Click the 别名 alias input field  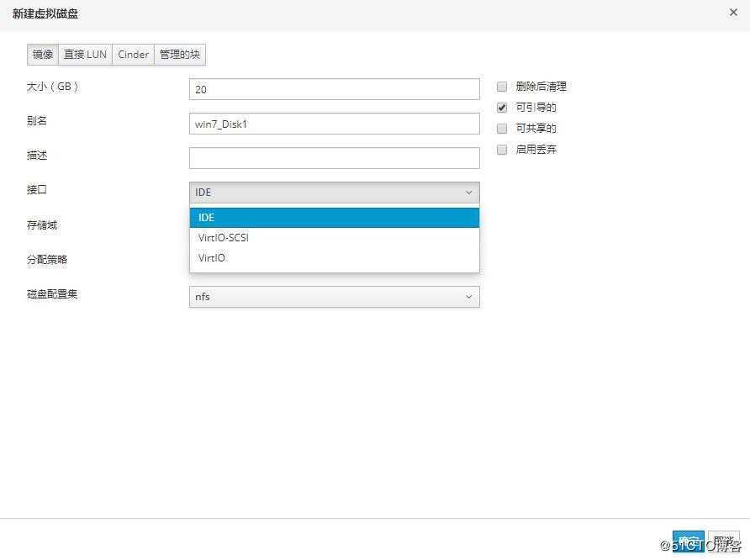click(335, 124)
